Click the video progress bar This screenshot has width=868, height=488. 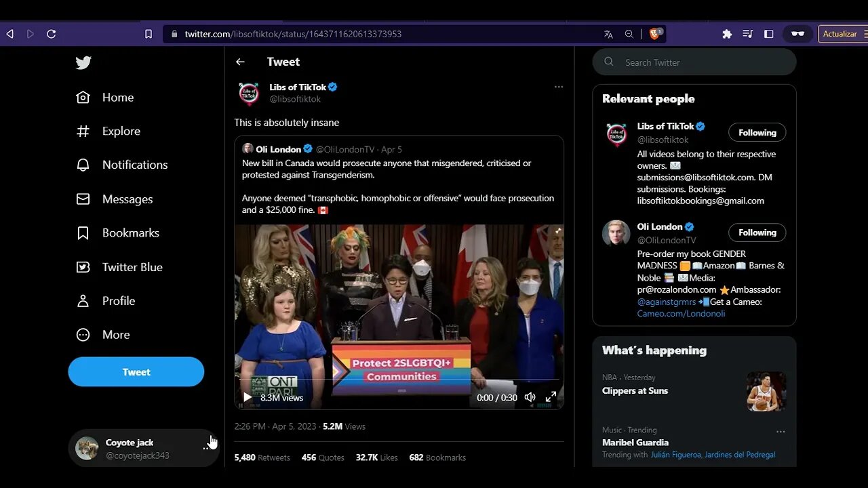[x=399, y=380]
